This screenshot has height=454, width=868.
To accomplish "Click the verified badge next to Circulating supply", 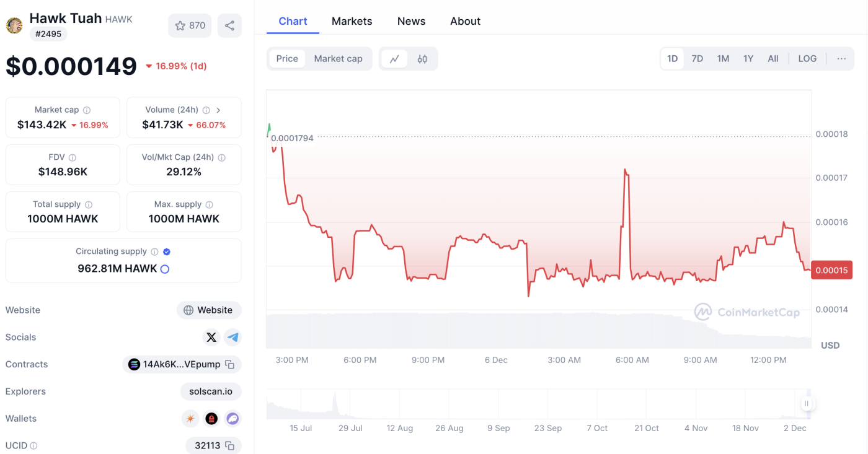I will (x=167, y=252).
